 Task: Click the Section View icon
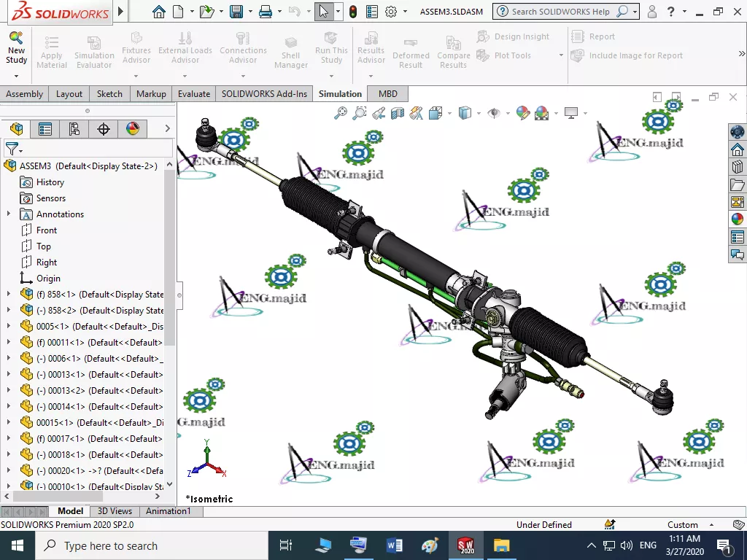tap(398, 113)
